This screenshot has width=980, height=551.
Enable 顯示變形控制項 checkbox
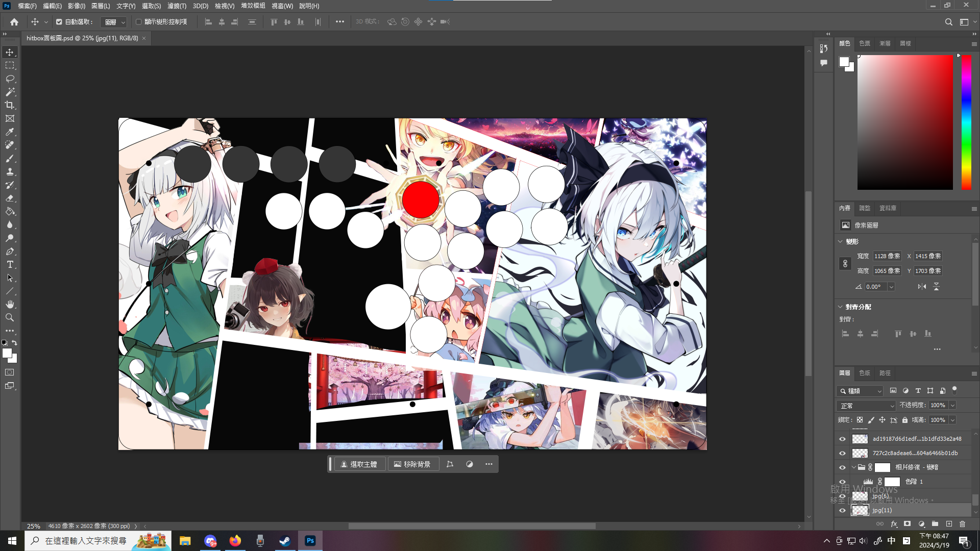pos(138,22)
